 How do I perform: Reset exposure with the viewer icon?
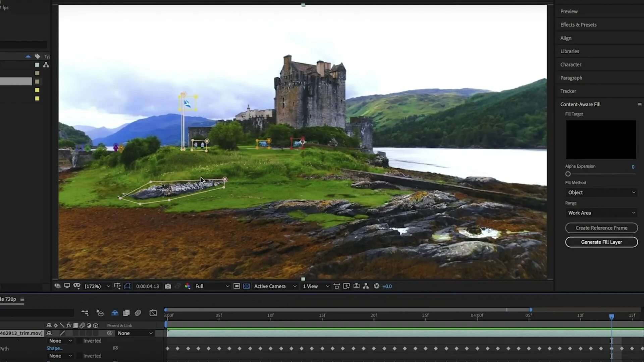pos(377,286)
